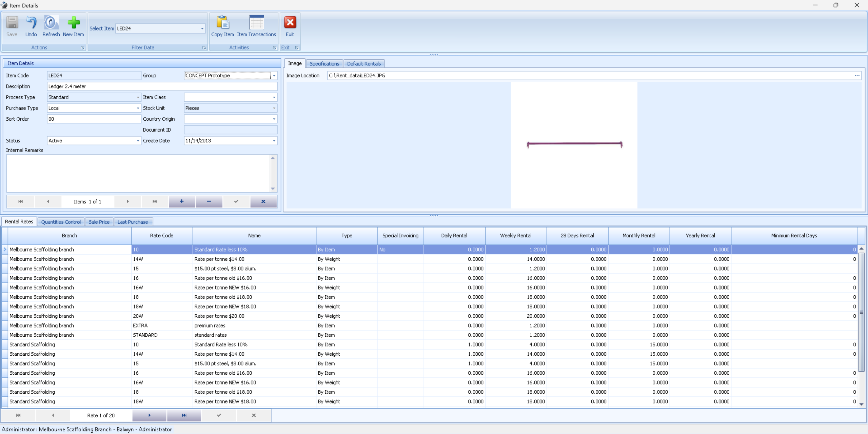Switch to the Specifications tab

point(324,64)
